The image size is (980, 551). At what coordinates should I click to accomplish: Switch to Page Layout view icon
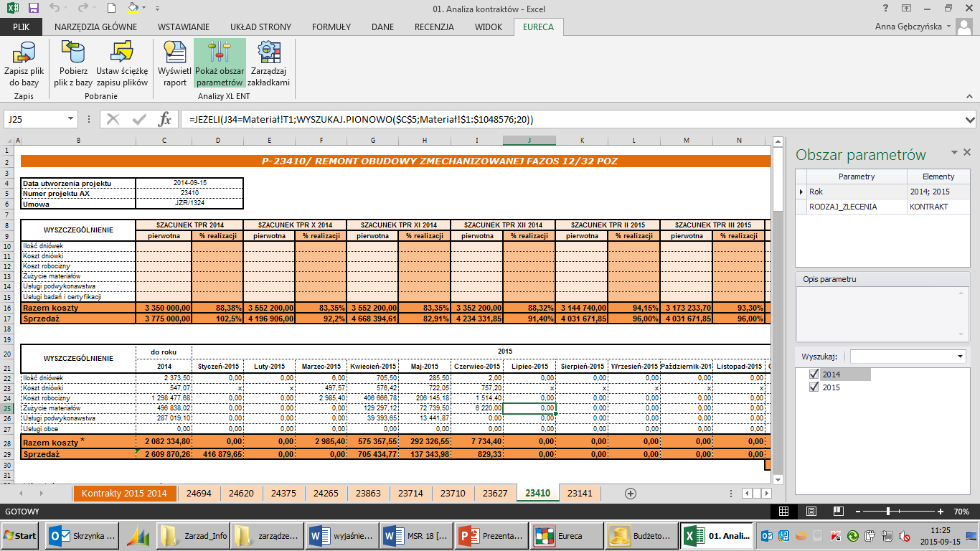[811, 512]
